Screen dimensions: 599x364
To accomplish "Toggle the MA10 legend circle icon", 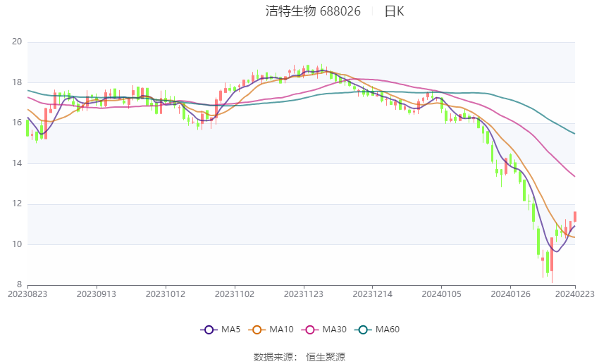I will pos(257,330).
